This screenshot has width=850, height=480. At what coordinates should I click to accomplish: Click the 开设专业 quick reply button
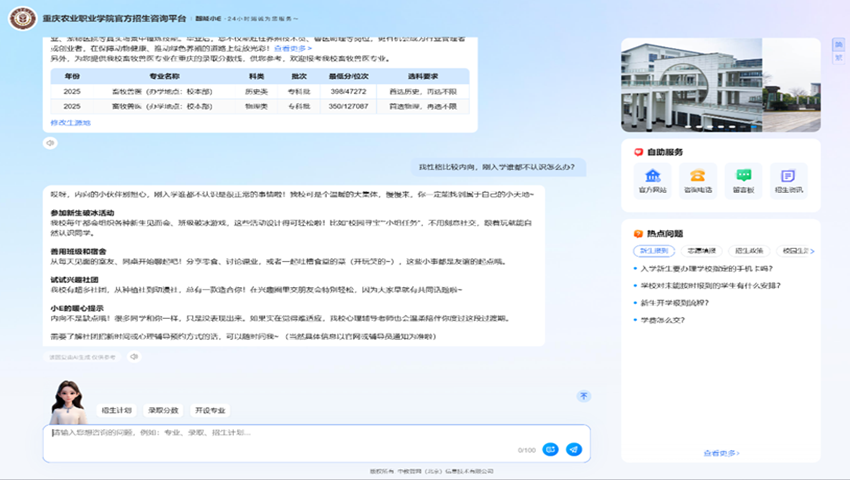tap(210, 410)
